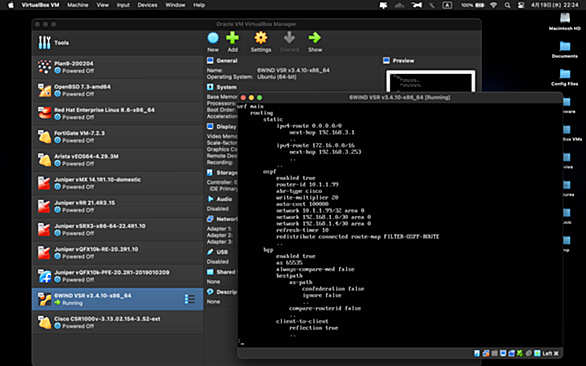Select the Arista vEOS64-4.29.3M VM
This screenshot has width=586, height=366.
coord(118,160)
